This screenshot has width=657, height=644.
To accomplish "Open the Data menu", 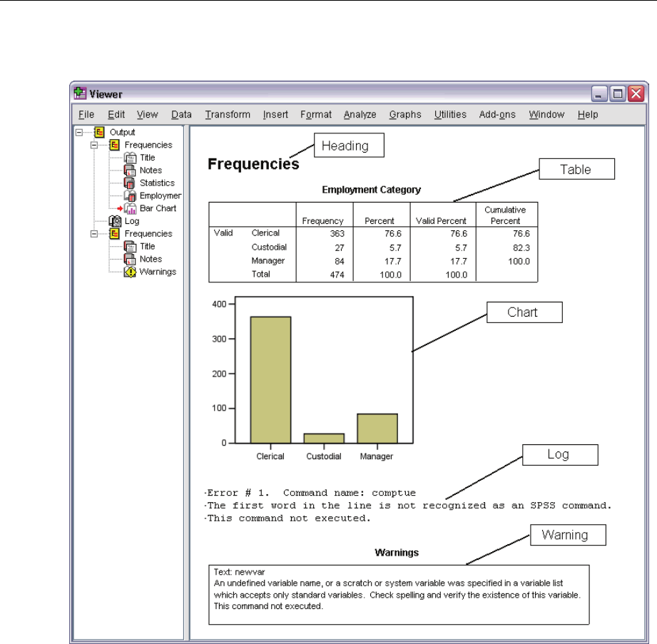I will click(x=181, y=114).
